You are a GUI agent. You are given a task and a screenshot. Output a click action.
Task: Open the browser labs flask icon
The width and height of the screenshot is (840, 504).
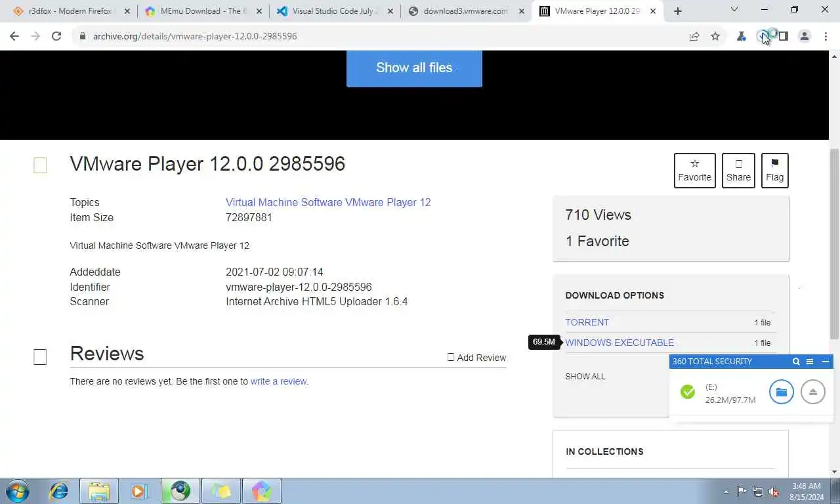(x=742, y=36)
